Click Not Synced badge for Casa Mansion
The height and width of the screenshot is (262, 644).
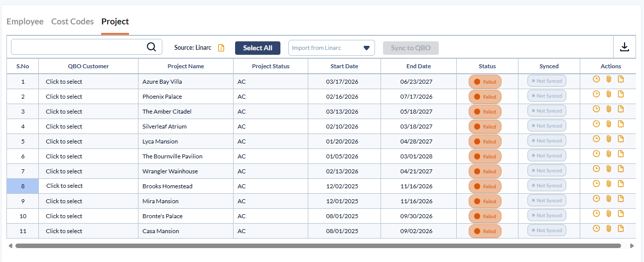pyautogui.click(x=547, y=230)
